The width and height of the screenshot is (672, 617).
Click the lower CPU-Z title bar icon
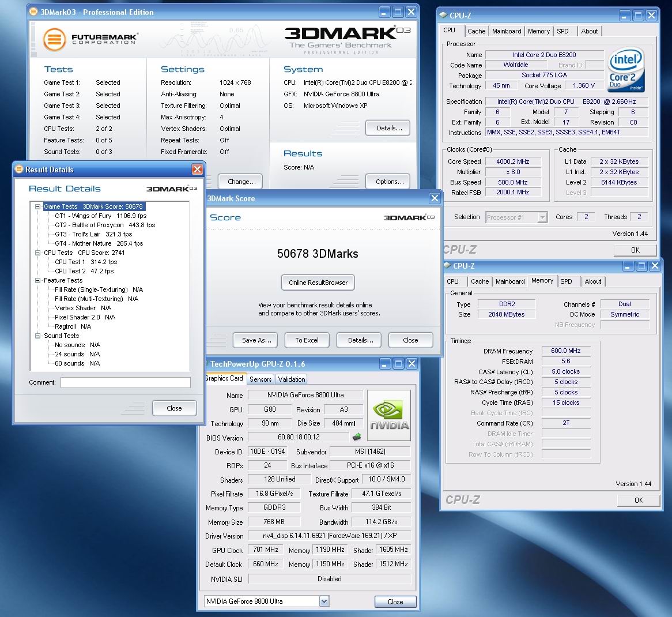coord(447,265)
